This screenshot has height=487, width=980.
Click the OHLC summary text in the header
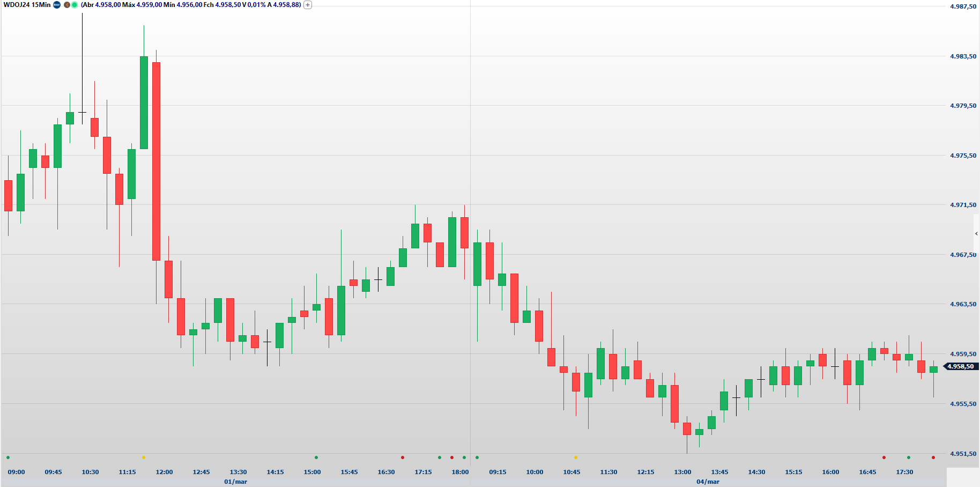click(x=191, y=5)
